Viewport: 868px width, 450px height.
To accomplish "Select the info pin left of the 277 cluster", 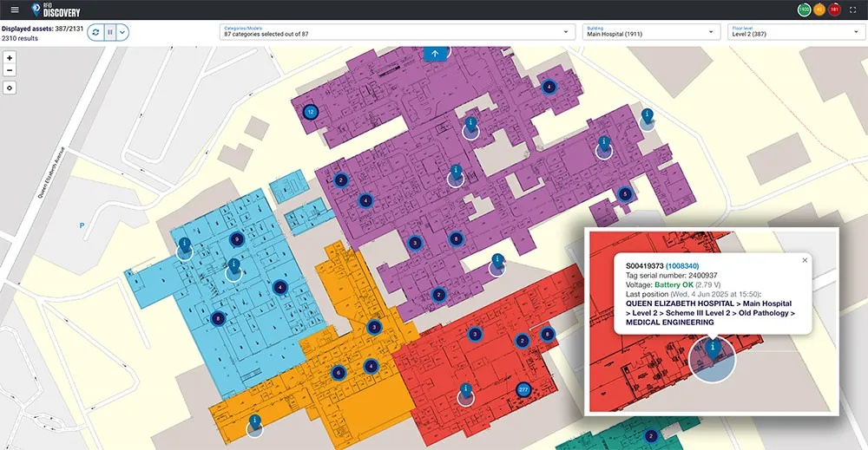I will click(x=465, y=393).
